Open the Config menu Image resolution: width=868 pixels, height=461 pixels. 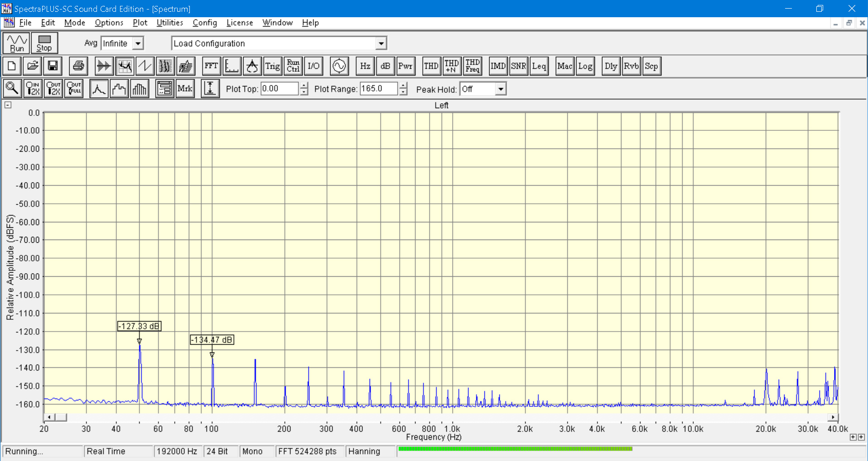coord(204,23)
